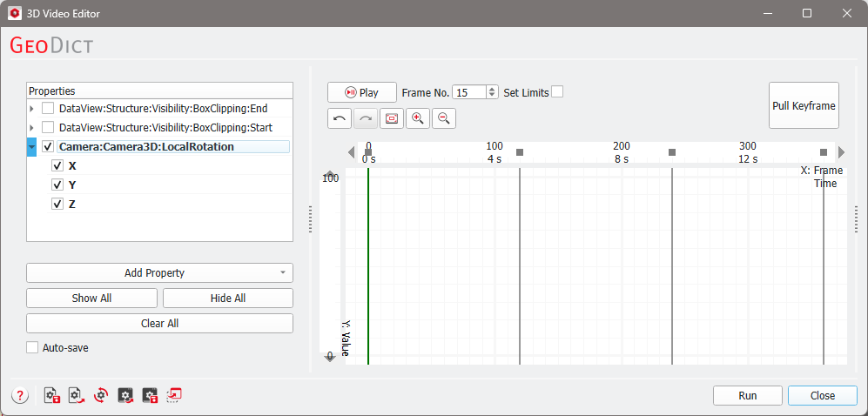Click the up arrow on the Y value axis
This screenshot has height=416, width=868.
[x=330, y=174]
